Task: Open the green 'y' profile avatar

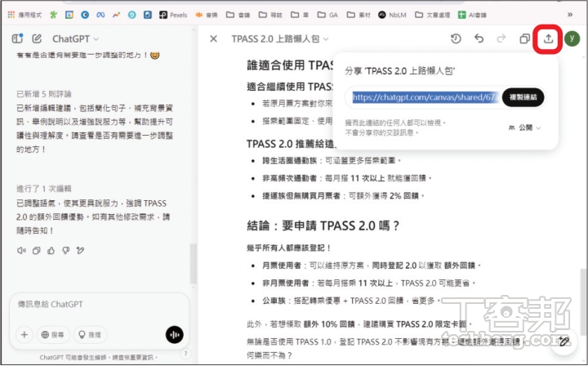Action: click(572, 38)
